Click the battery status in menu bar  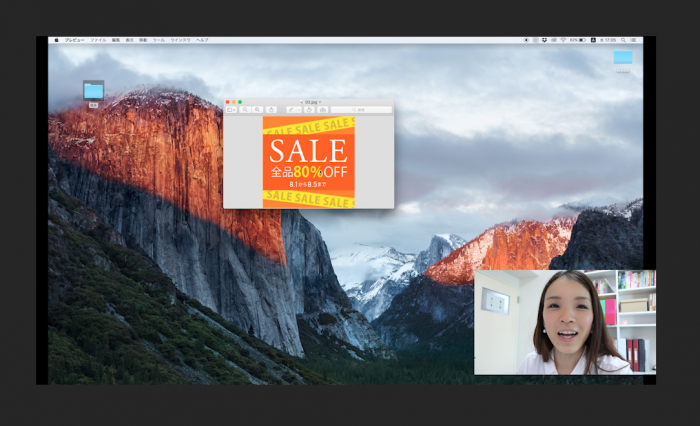577,40
